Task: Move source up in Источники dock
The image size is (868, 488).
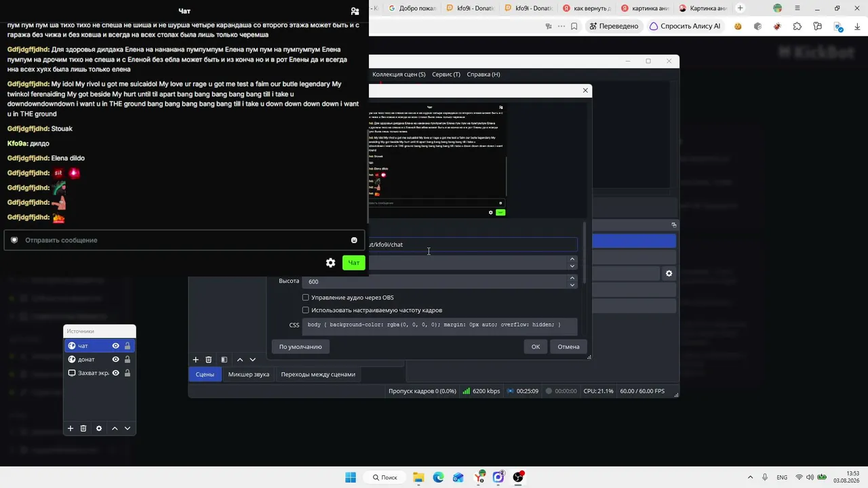Action: tap(115, 428)
